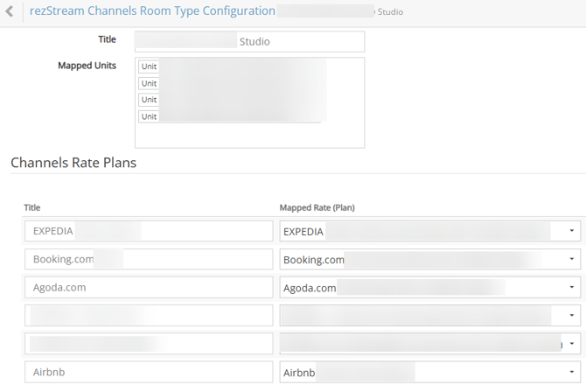This screenshot has width=586, height=392.
Task: Click inside the Mapped Units list box
Action: click(x=249, y=102)
